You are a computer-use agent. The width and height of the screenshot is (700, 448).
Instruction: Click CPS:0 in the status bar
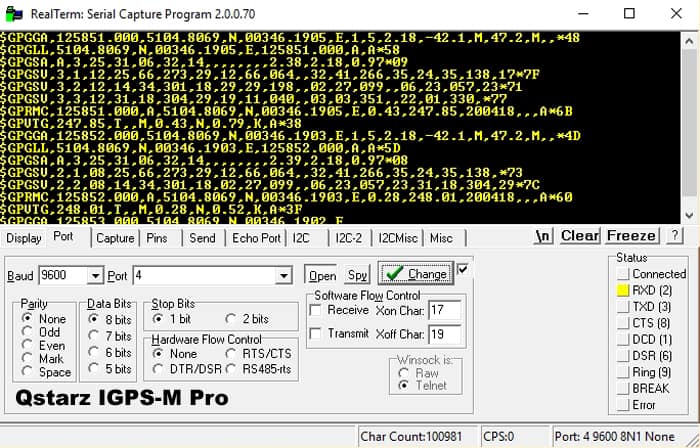point(499,436)
